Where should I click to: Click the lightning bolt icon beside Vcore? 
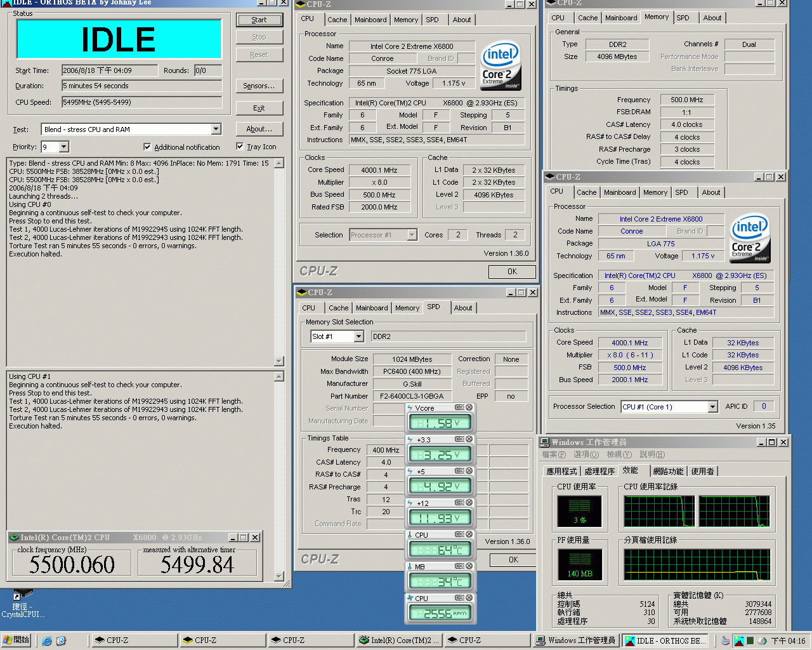click(410, 408)
